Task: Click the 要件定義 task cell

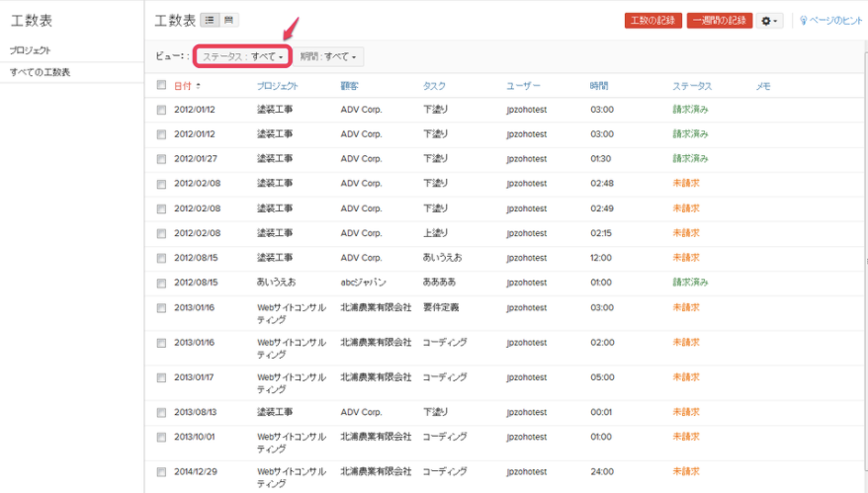Action: [441, 307]
